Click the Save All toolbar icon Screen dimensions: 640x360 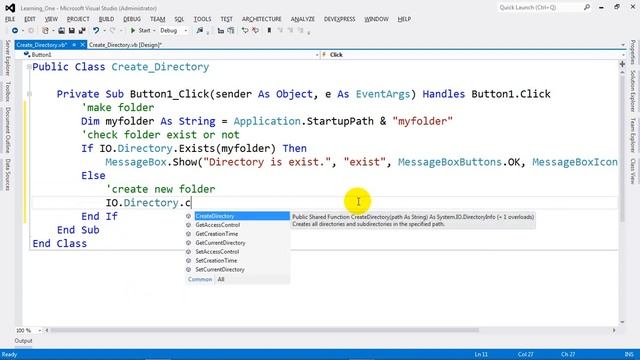[x=82, y=31]
